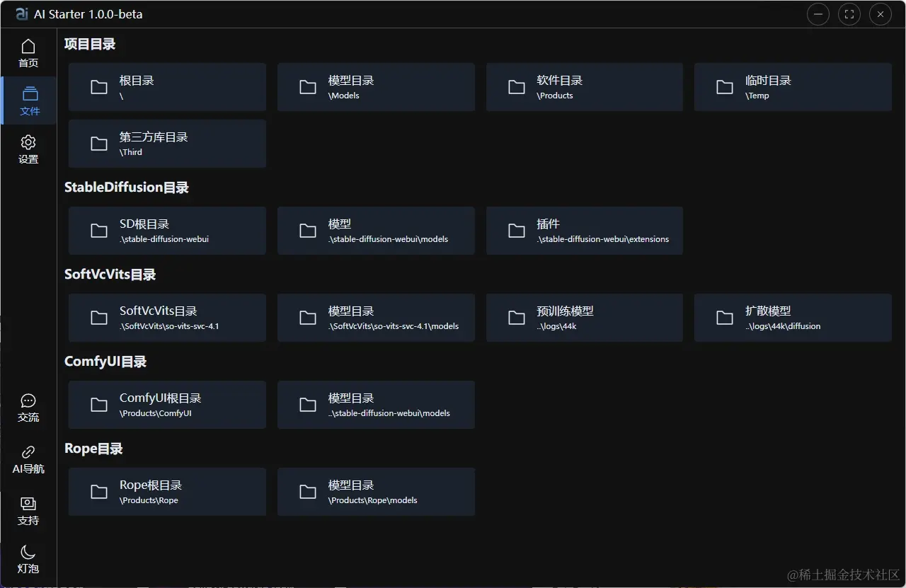Click the AI Starter 1.0.0-beta title text
The image size is (906, 588).
[x=88, y=14]
